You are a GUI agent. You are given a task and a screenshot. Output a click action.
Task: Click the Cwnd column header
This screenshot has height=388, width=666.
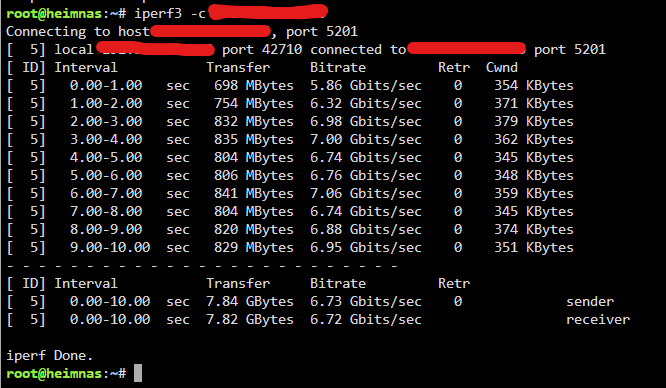coord(502,67)
